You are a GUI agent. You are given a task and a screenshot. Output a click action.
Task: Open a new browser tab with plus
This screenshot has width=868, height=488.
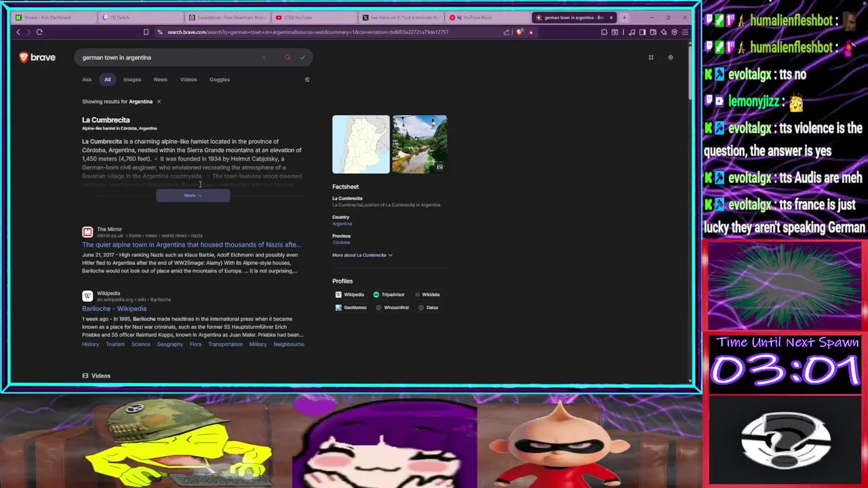coord(624,17)
